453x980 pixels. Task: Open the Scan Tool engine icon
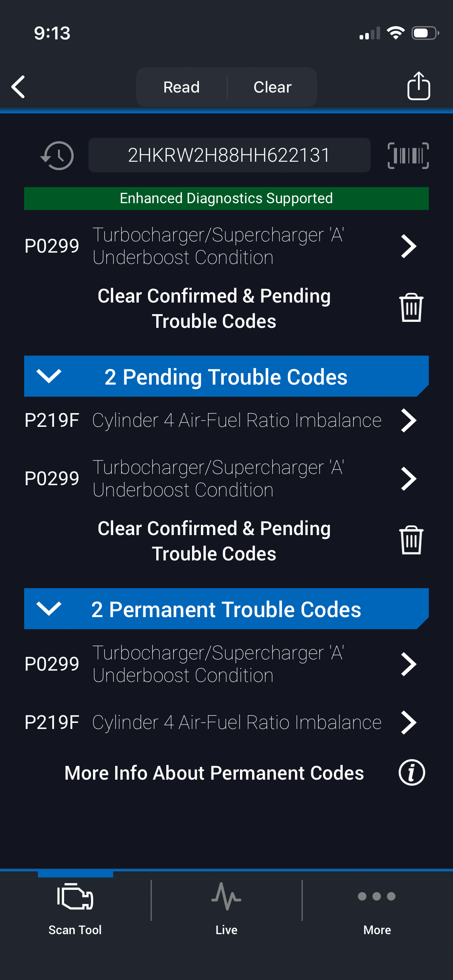point(75,896)
